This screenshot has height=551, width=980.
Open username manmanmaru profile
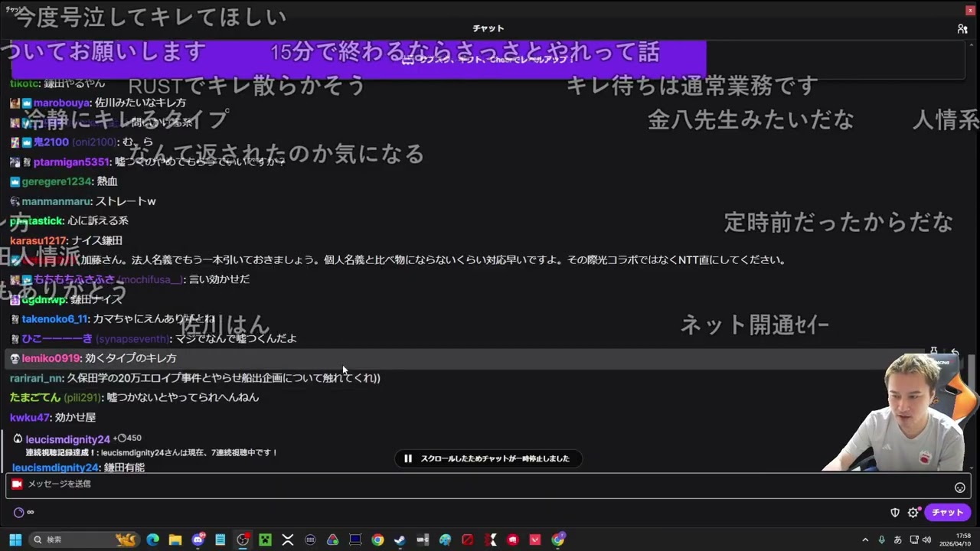pyautogui.click(x=56, y=201)
